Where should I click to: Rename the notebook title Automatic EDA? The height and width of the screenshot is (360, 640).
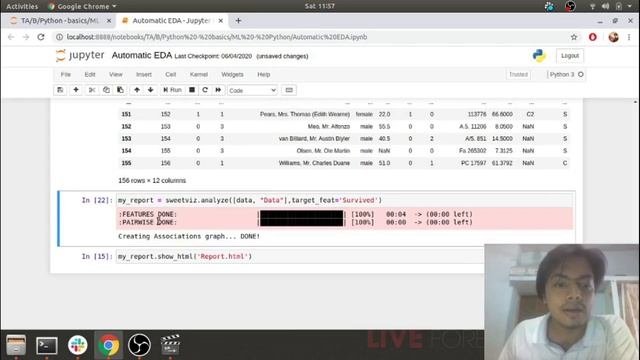coord(142,56)
